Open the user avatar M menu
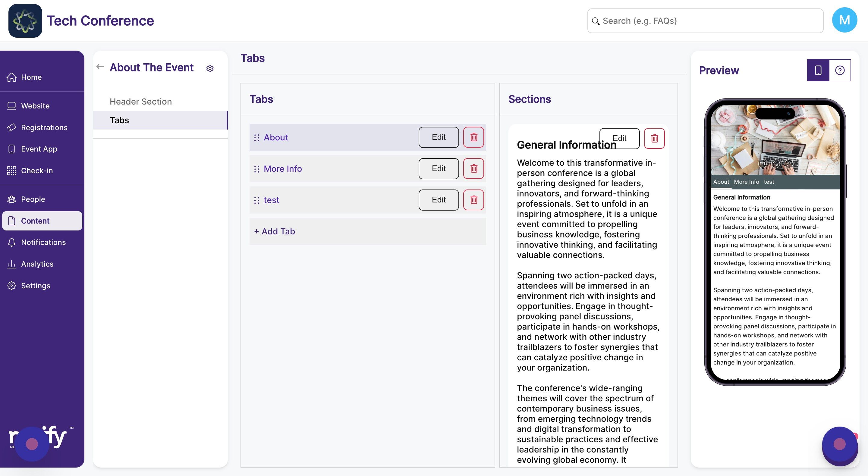This screenshot has height=476, width=868. coord(844,20)
